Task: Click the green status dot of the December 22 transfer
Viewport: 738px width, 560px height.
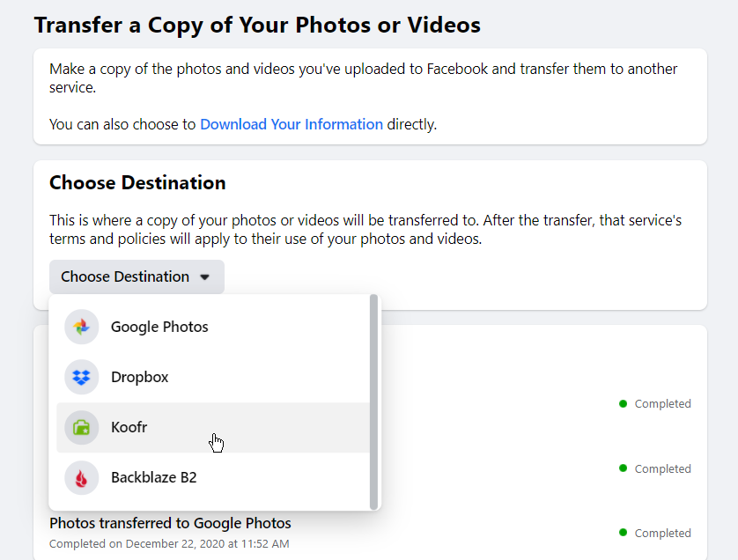Action: 624,533
